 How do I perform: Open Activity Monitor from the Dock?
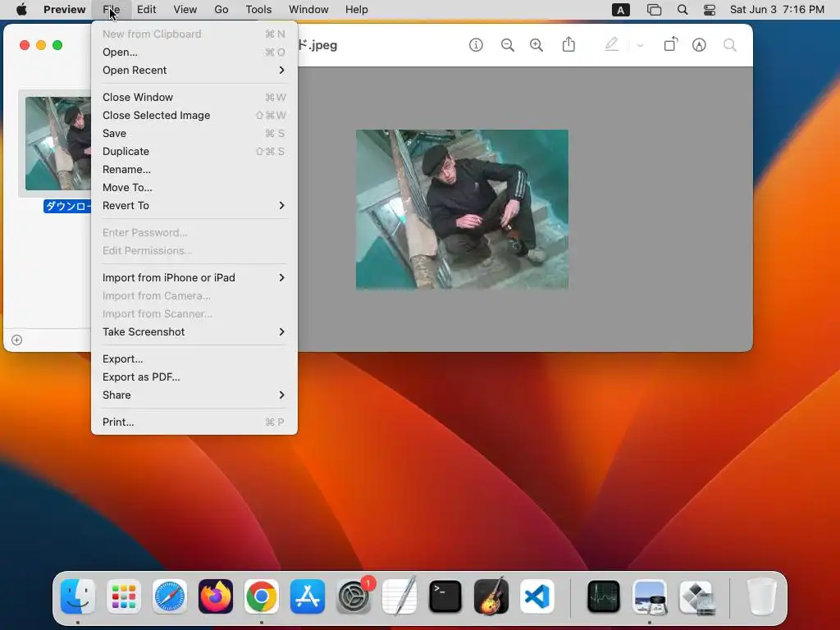click(x=604, y=596)
